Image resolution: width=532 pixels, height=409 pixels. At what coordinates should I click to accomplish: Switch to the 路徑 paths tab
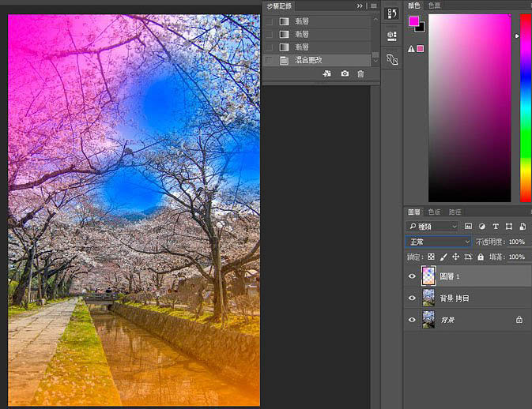(455, 212)
